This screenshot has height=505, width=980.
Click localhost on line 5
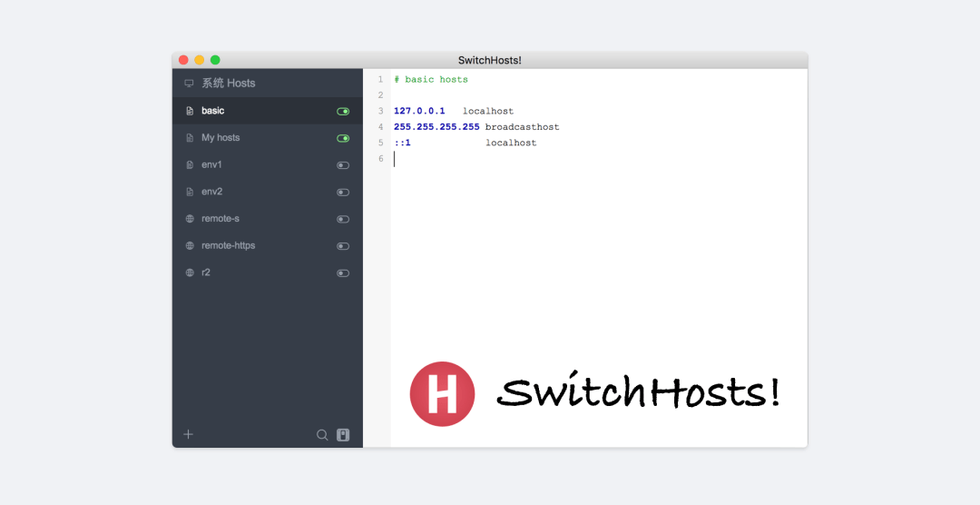tap(511, 143)
